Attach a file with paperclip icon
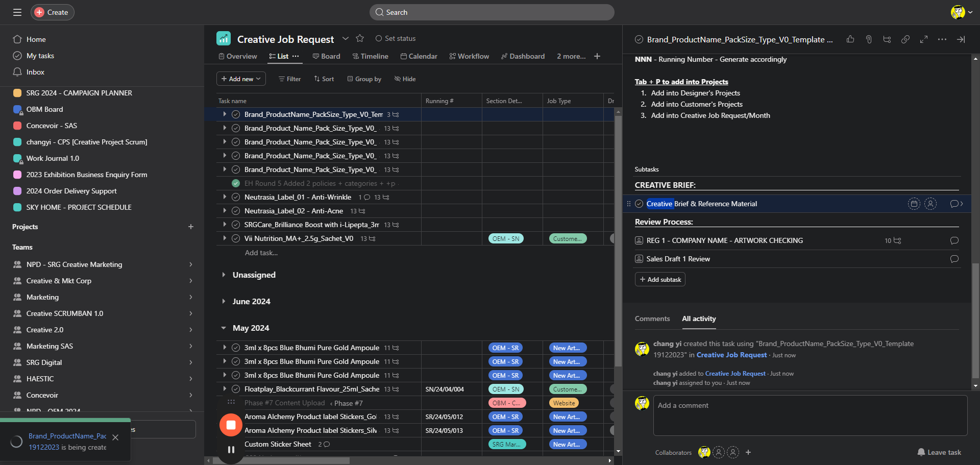The image size is (980, 465). coord(869,39)
